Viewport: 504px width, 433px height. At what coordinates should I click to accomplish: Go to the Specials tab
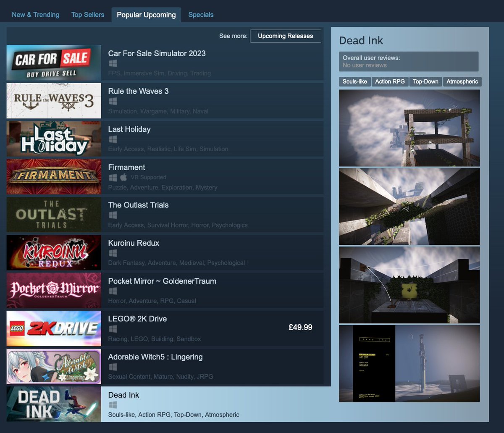point(201,15)
